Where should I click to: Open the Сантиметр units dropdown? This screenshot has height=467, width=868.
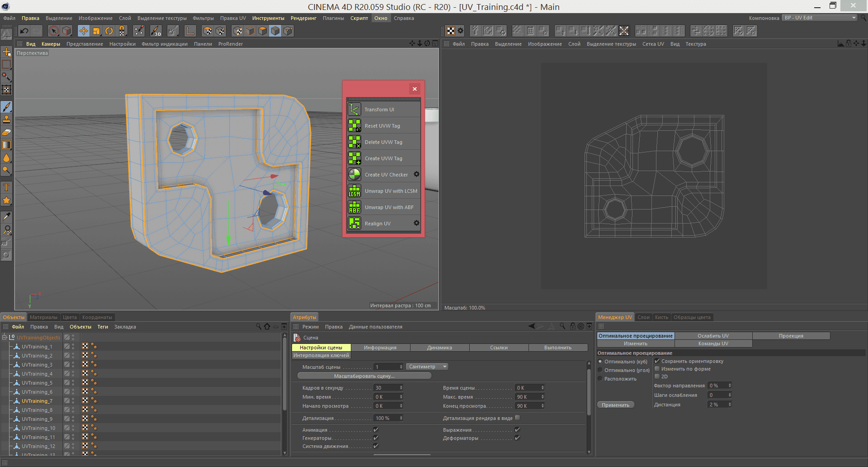pos(427,367)
